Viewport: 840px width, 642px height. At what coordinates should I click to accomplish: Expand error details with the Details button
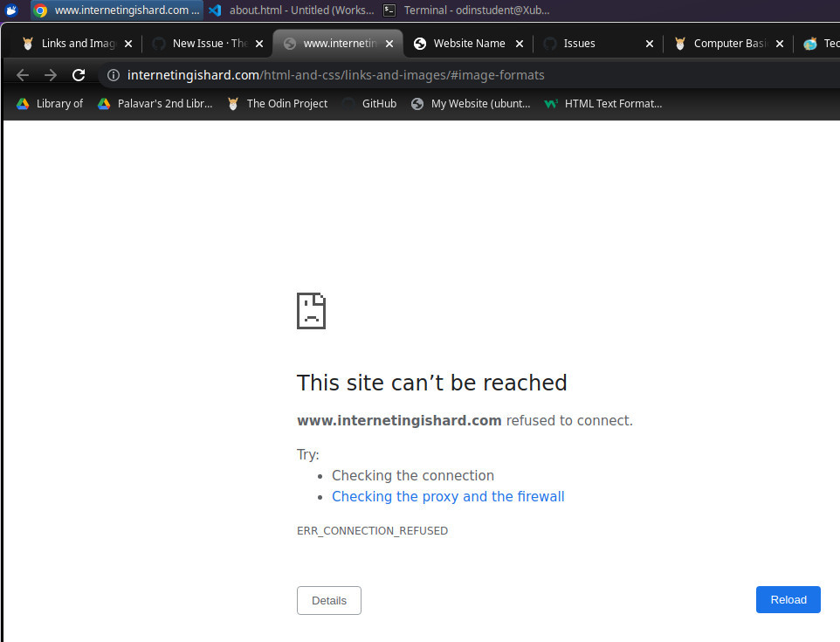click(x=328, y=600)
